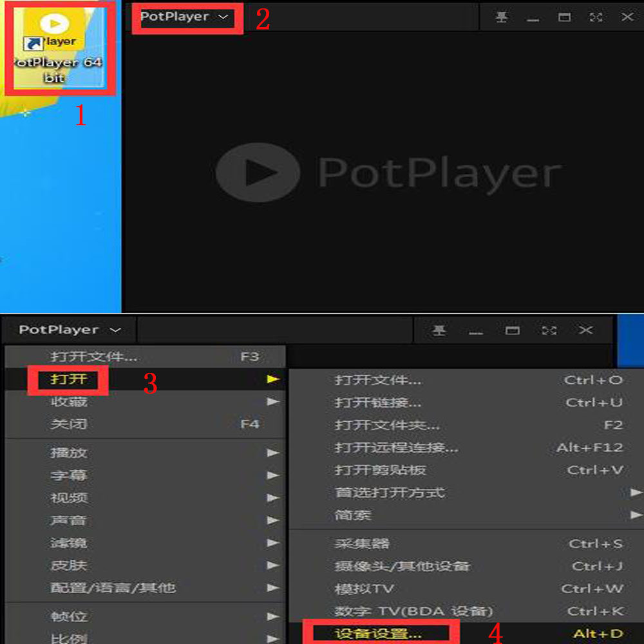
Task: Expand the 皮肤 submenu
Action: click(146, 565)
